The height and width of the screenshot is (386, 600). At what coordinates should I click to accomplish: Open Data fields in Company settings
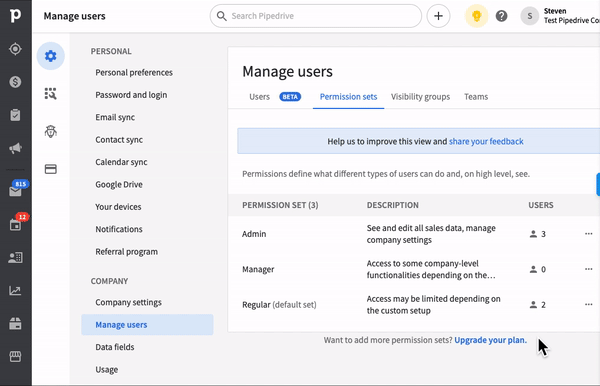[115, 347]
